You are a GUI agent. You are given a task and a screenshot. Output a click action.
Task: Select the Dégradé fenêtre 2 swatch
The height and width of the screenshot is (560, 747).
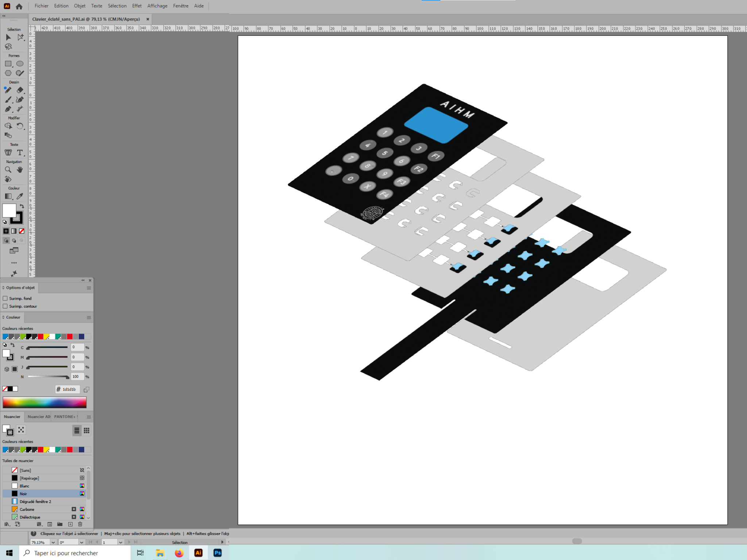(44, 502)
